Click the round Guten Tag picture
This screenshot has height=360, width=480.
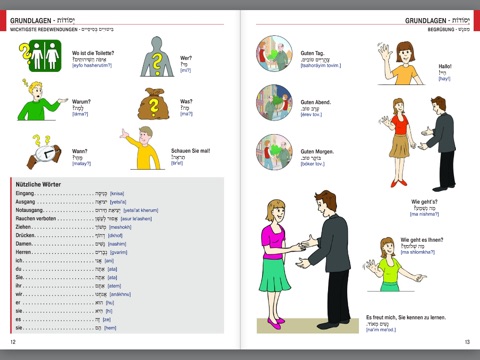point(274,54)
